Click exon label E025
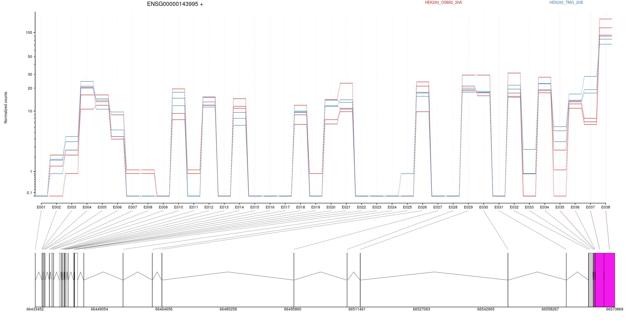 [407, 207]
